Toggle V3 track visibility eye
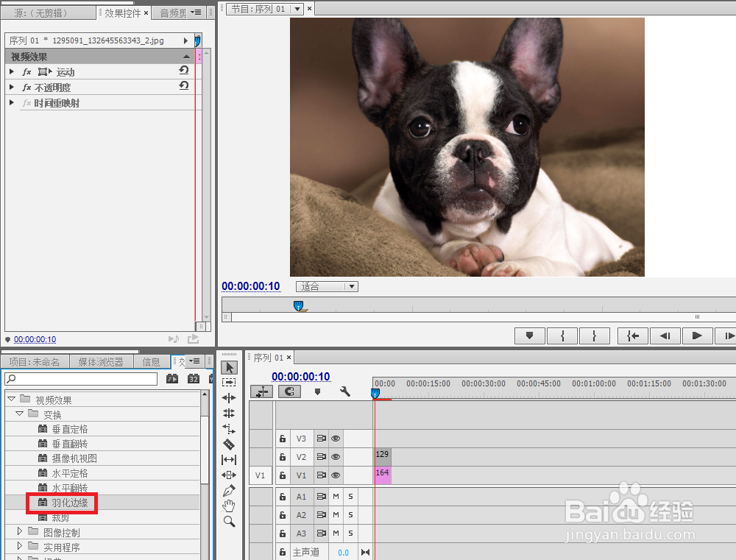Screen dimensions: 736x560 coord(335,439)
